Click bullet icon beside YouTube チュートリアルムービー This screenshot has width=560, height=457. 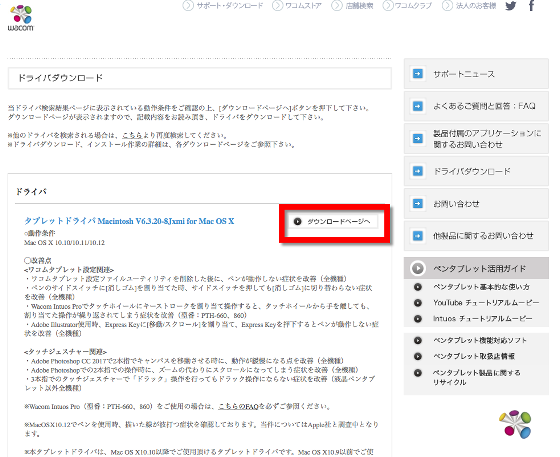[x=418, y=303]
